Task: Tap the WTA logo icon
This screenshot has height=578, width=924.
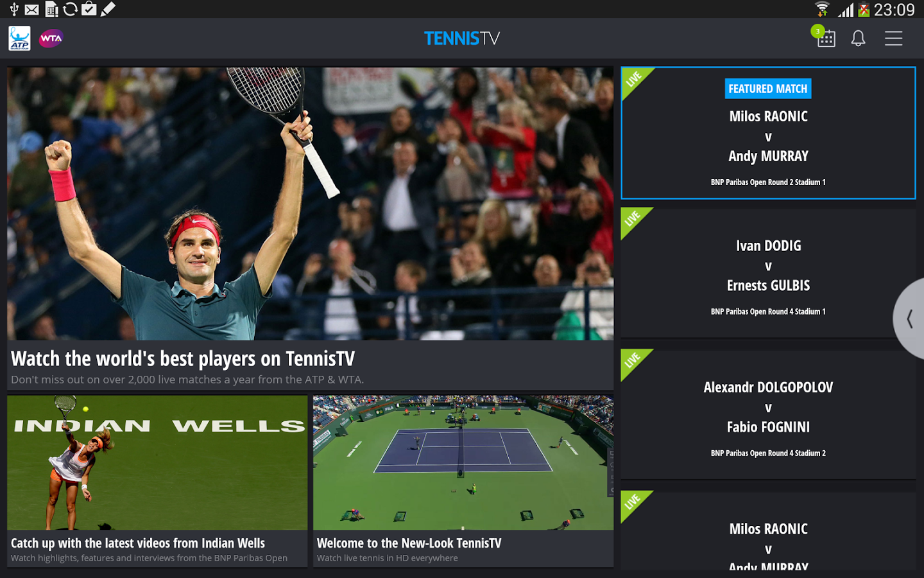Action: click(x=51, y=39)
